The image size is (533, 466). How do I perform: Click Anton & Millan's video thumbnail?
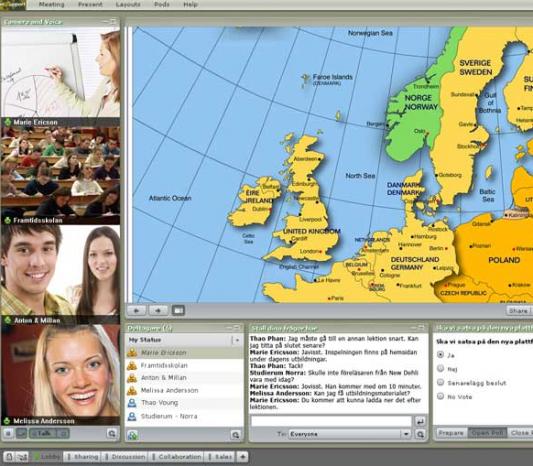coord(61,271)
